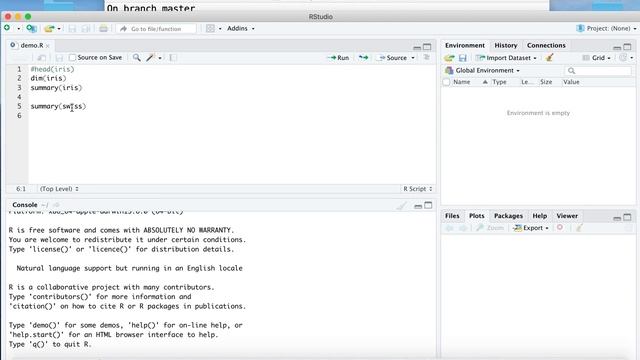Click the New File plus icon
This screenshot has height=360, width=640.
[x=7, y=28]
